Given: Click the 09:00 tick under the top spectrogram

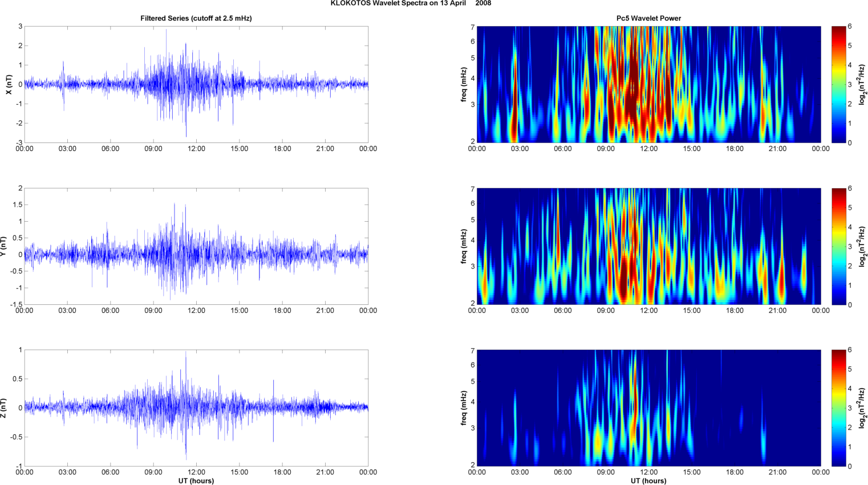Looking at the screenshot, I should pos(606,149).
